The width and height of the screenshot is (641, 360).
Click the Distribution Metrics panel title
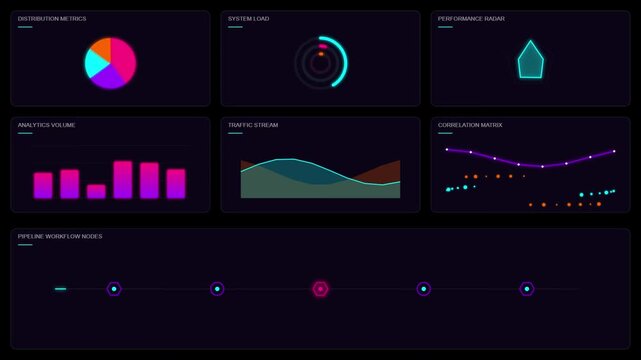click(52, 19)
